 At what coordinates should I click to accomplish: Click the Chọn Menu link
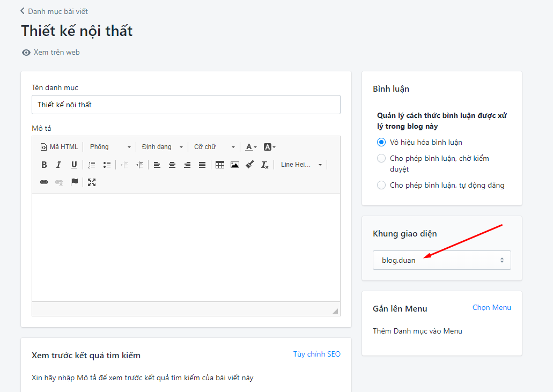click(492, 307)
